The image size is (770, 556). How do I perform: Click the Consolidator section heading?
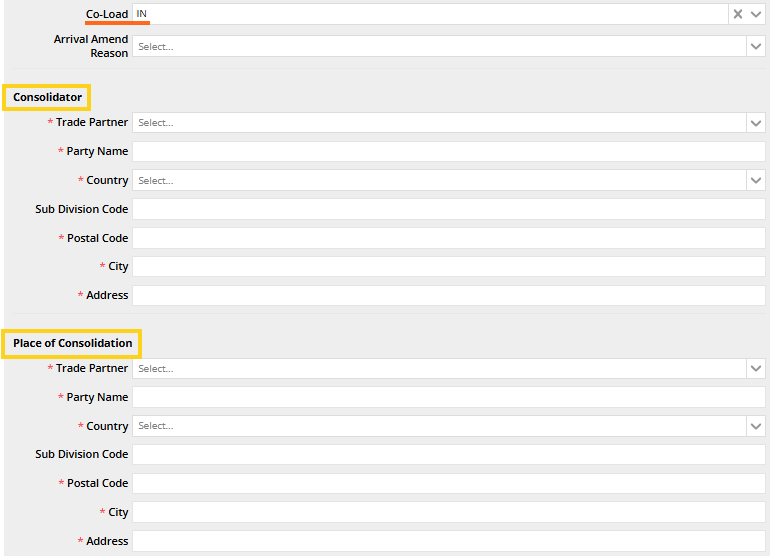(47, 97)
